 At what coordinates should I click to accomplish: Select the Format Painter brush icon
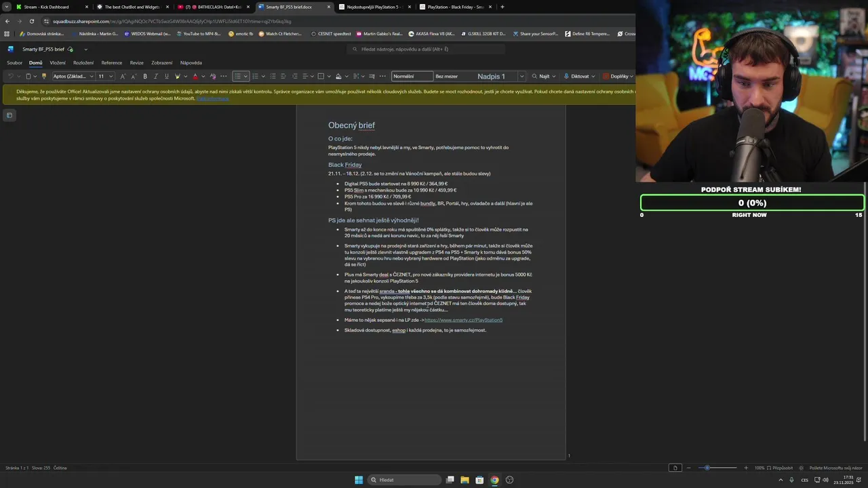(x=43, y=76)
